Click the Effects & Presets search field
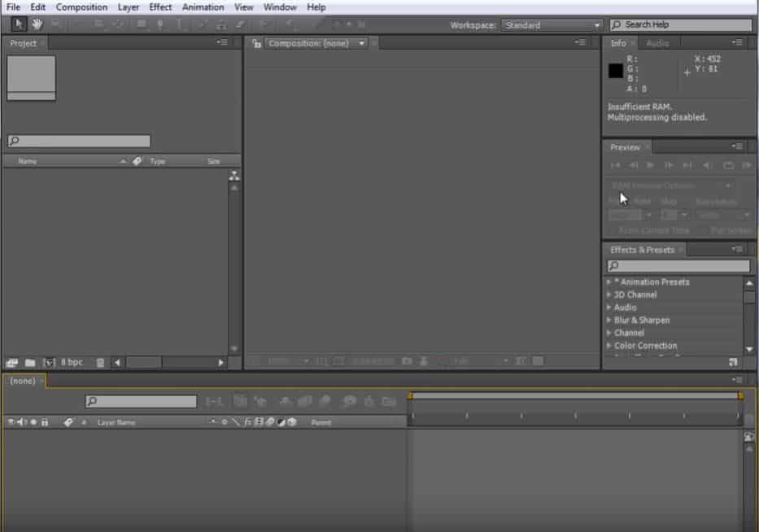 pyautogui.click(x=678, y=265)
